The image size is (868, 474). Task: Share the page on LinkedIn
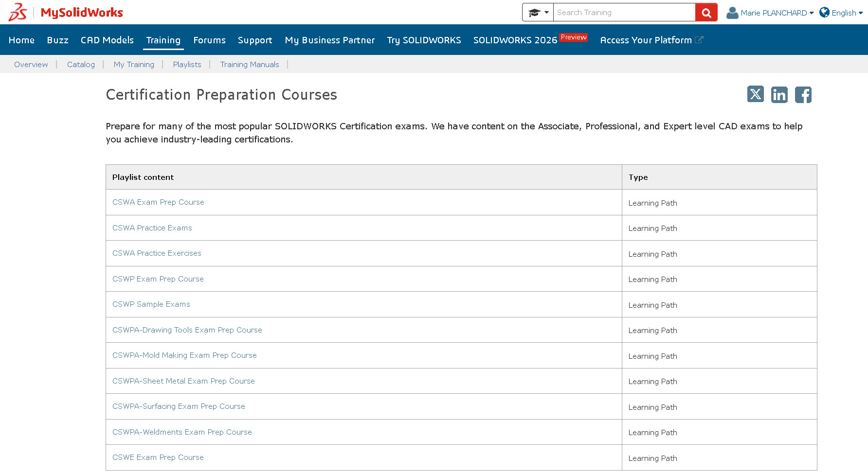point(779,94)
